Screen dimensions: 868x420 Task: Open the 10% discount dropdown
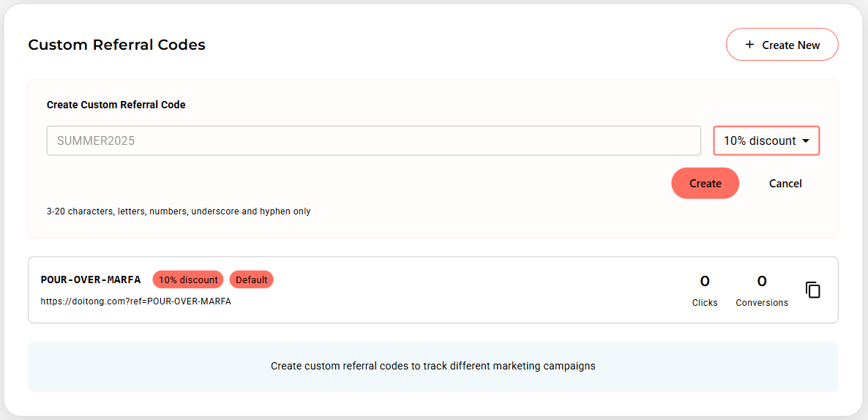[766, 140]
